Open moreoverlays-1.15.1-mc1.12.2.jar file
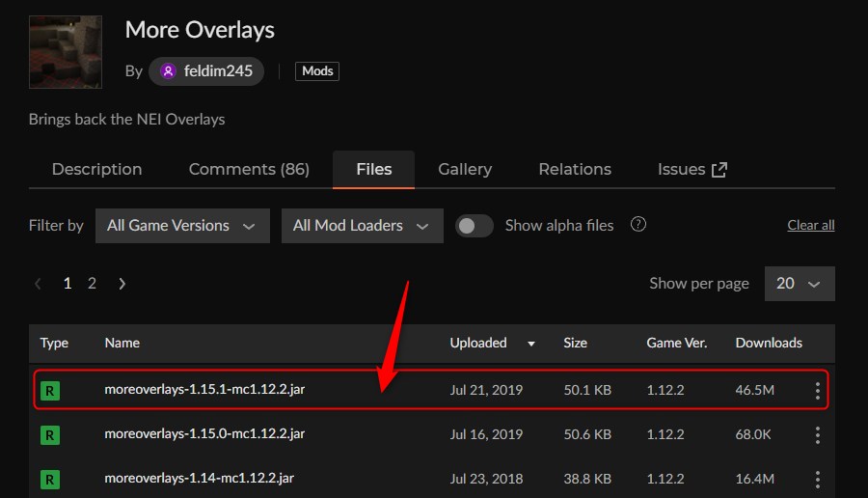This screenshot has width=868, height=498. 204,390
